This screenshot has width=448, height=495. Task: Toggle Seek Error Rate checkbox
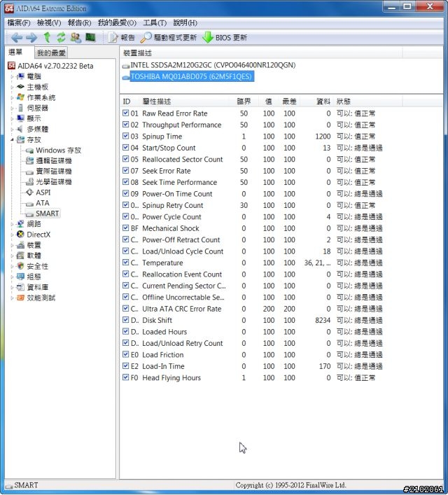[126, 170]
